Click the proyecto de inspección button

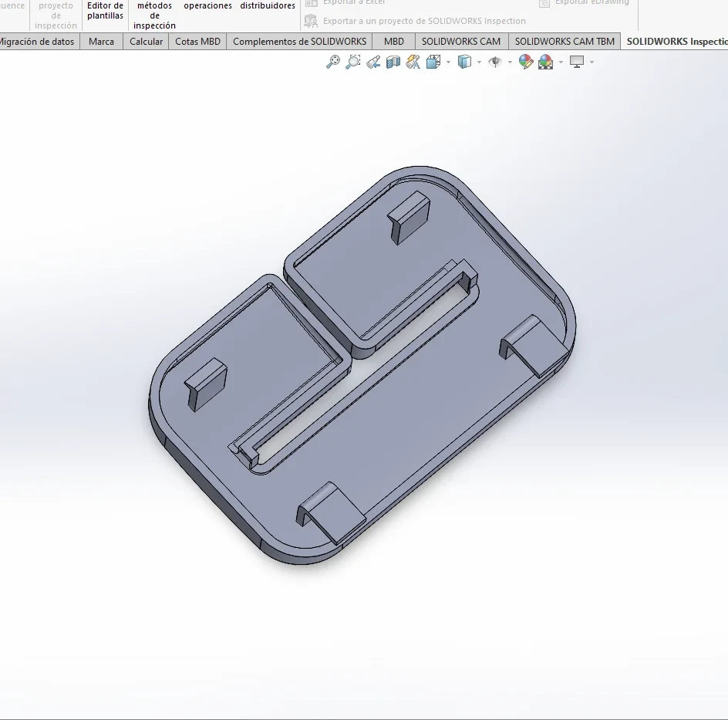pos(56,15)
